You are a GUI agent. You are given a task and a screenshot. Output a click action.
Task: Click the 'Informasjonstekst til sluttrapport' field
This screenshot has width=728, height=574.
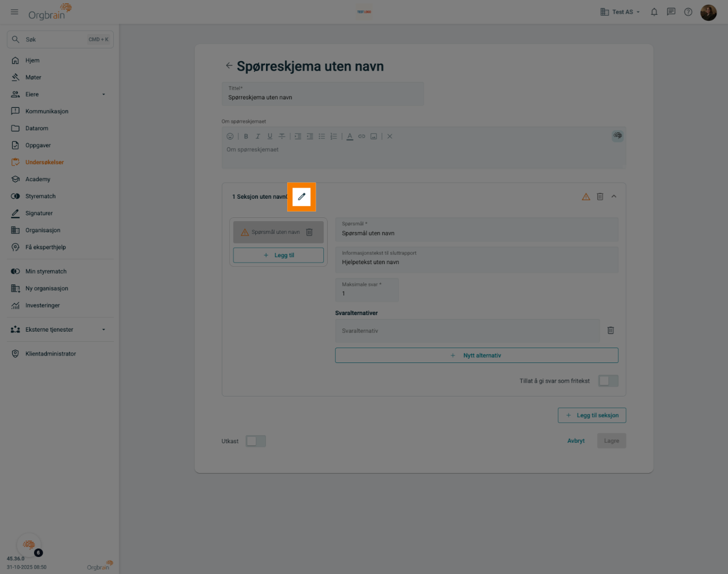coord(476,259)
